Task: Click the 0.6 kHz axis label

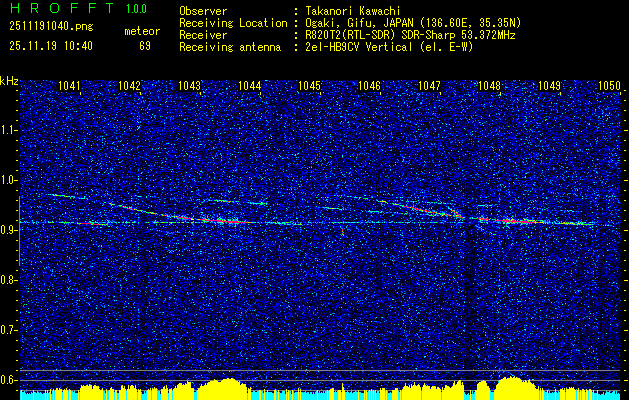Action: click(x=8, y=380)
